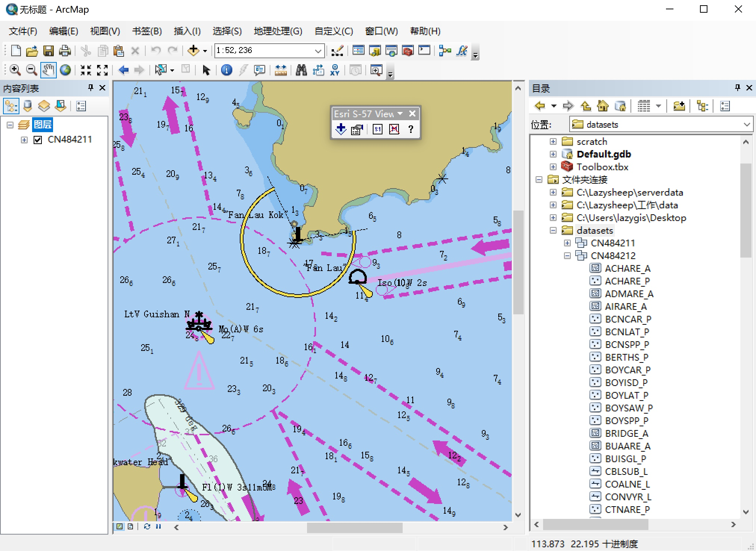Switch to Layout View at map bottom
This screenshot has height=551, width=756.
pos(130,527)
